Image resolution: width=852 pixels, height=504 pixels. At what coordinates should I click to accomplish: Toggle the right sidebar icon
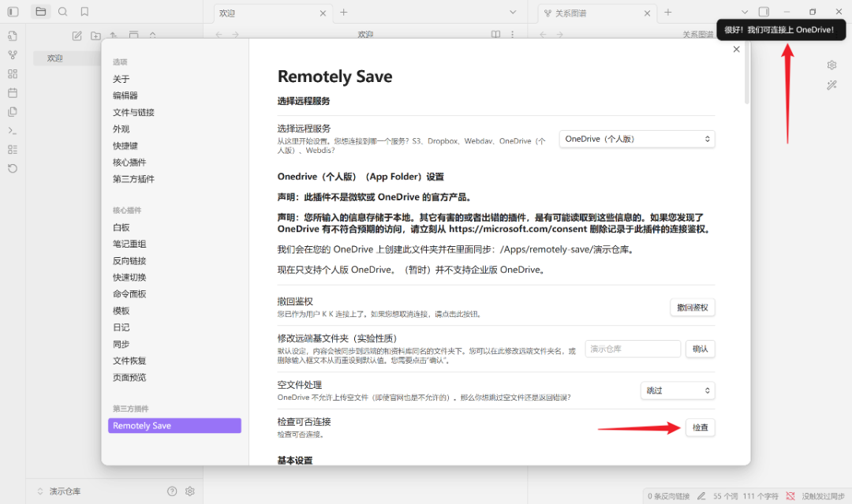[x=764, y=12]
